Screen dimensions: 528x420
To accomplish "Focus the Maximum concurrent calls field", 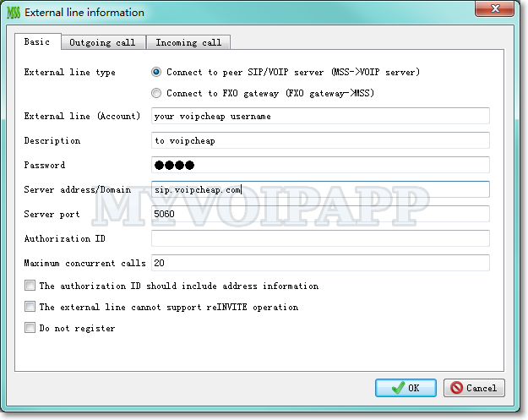I will point(320,263).
